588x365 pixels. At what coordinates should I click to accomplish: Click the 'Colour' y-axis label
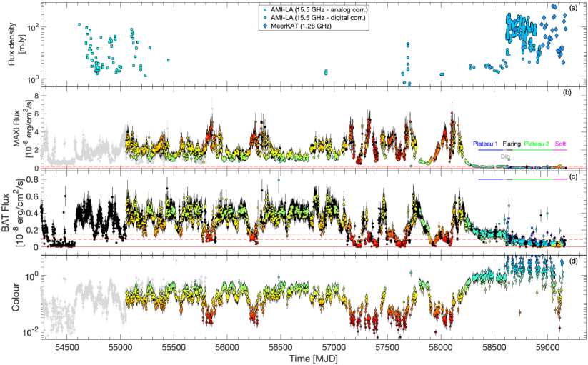[15, 298]
